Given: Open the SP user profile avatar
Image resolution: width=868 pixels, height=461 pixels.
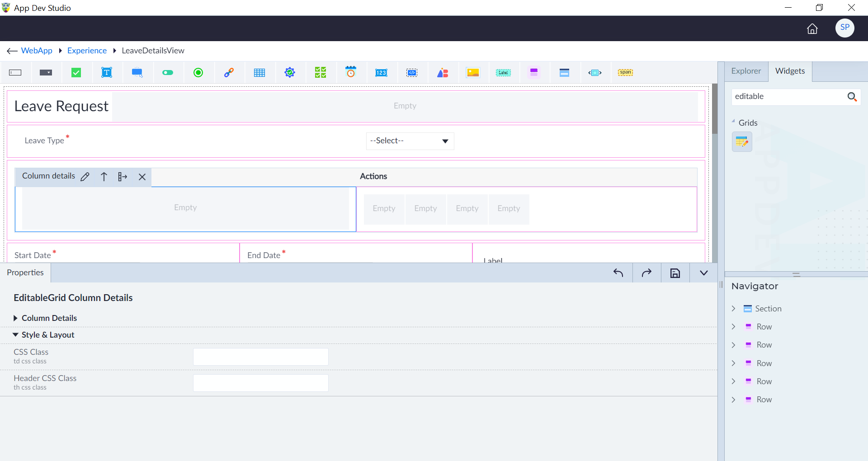Looking at the screenshot, I should click(x=845, y=28).
